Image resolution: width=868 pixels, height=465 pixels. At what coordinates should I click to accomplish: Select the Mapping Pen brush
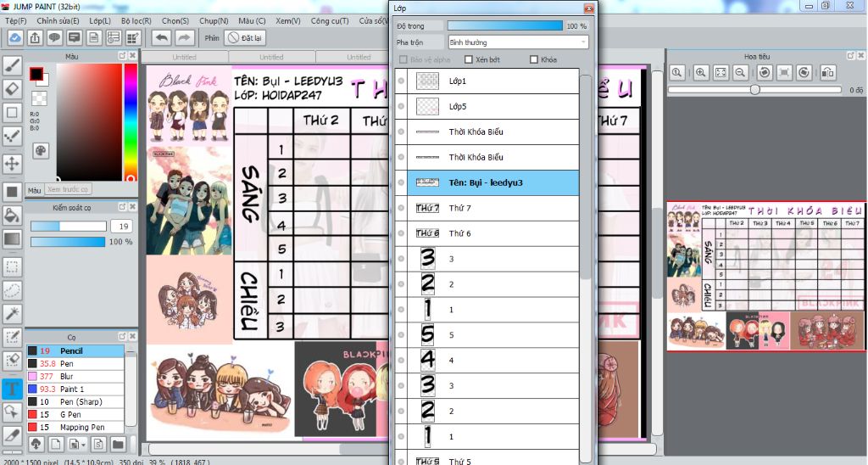(75, 428)
